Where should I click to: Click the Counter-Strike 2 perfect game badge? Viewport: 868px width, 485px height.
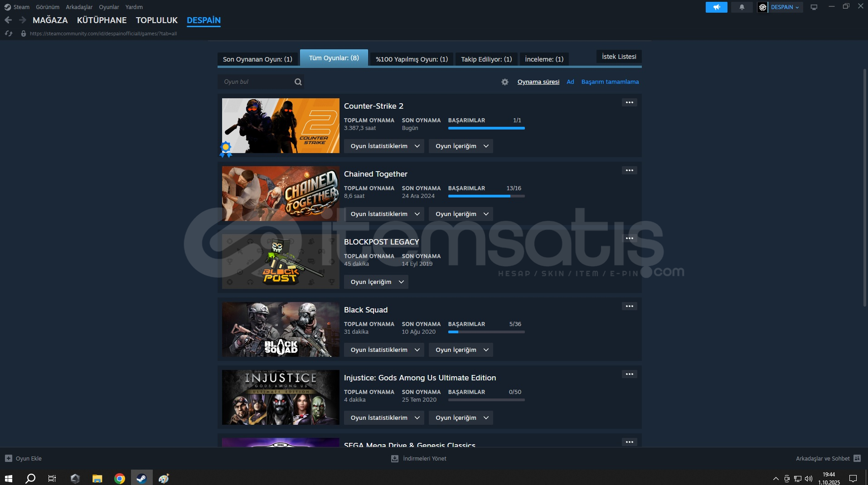(x=226, y=149)
